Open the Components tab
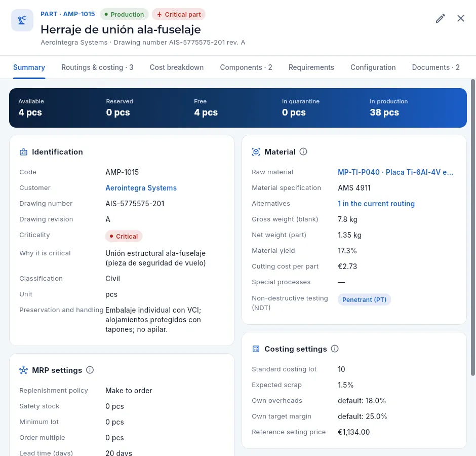The width and height of the screenshot is (476, 456). click(x=246, y=67)
